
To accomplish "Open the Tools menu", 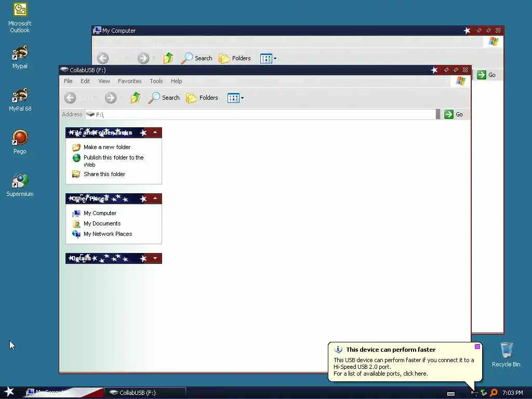I will click(156, 81).
